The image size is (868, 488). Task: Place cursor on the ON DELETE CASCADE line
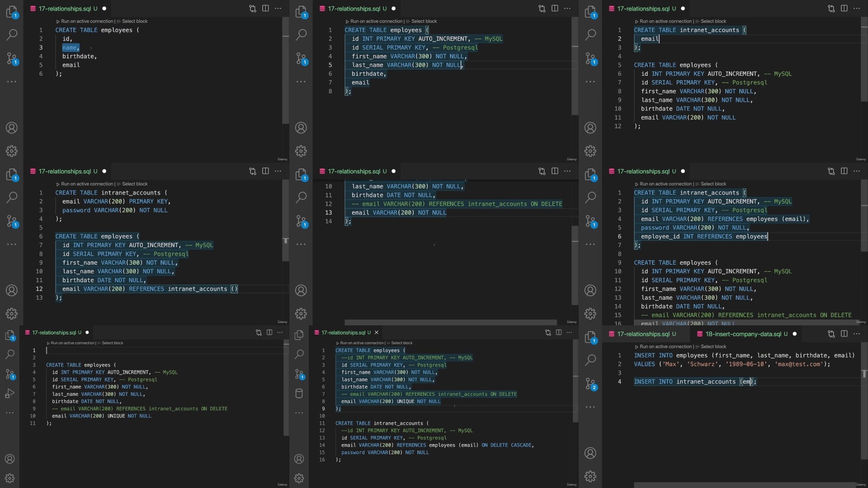click(437, 445)
